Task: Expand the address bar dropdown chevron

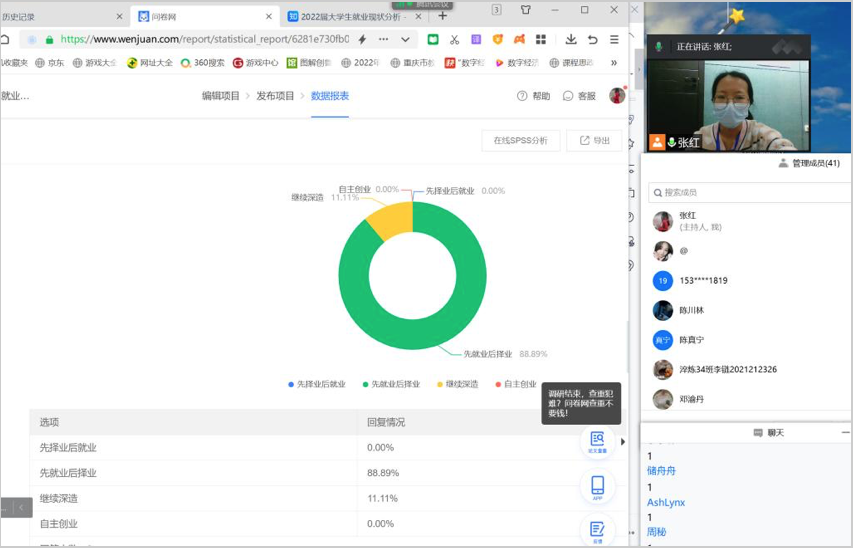Action: click(405, 40)
